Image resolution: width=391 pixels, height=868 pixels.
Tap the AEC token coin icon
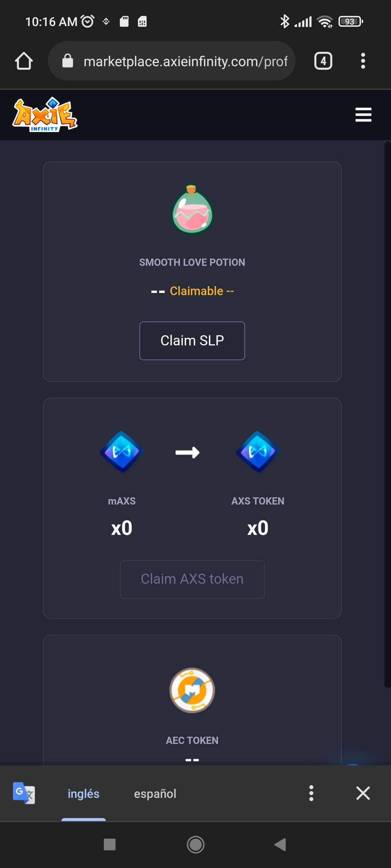192,690
